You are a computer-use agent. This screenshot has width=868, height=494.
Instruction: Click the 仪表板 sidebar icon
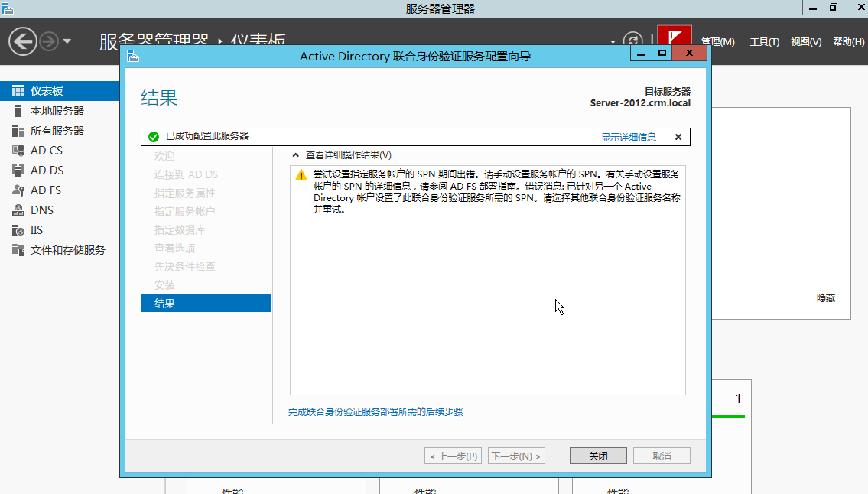(18, 91)
